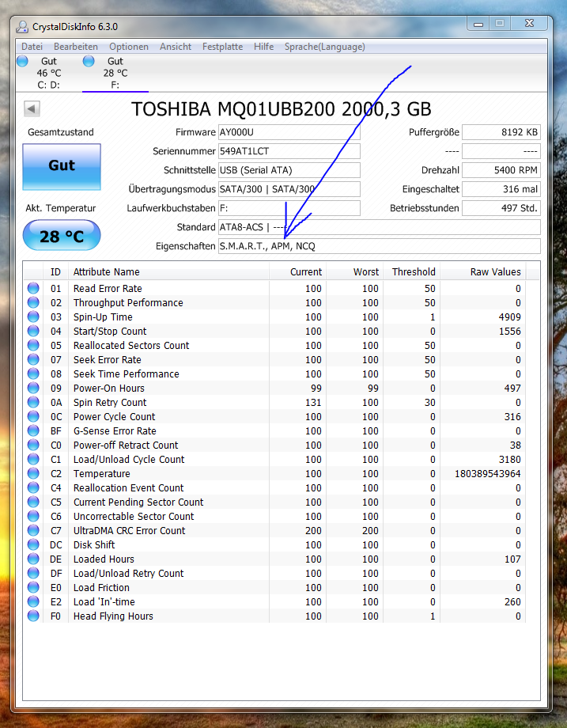Click status icon of Reallocation Event Count
This screenshot has height=728, width=567.
click(33, 487)
